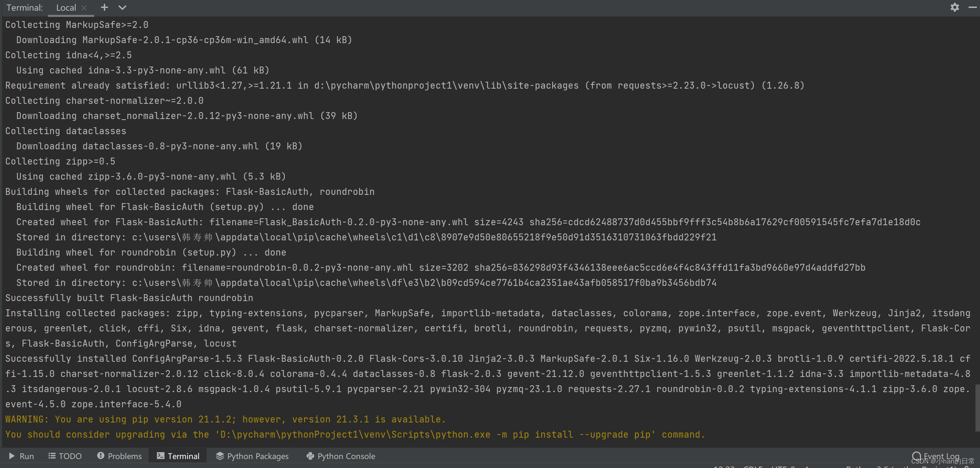This screenshot has width=980, height=468.
Task: Start a new terminal session with the plus icon
Action: click(104, 7)
